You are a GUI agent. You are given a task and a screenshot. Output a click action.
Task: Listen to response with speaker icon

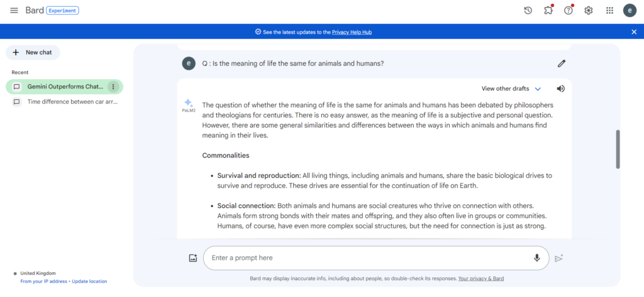[560, 89]
